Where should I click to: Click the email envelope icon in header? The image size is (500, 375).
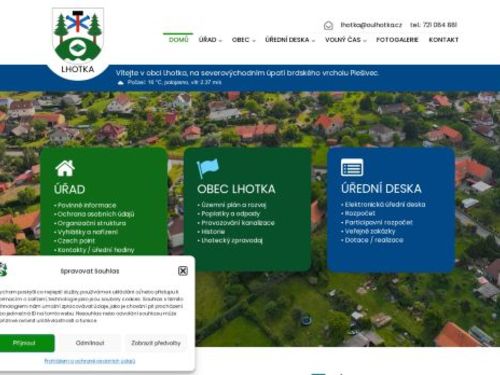(328, 25)
